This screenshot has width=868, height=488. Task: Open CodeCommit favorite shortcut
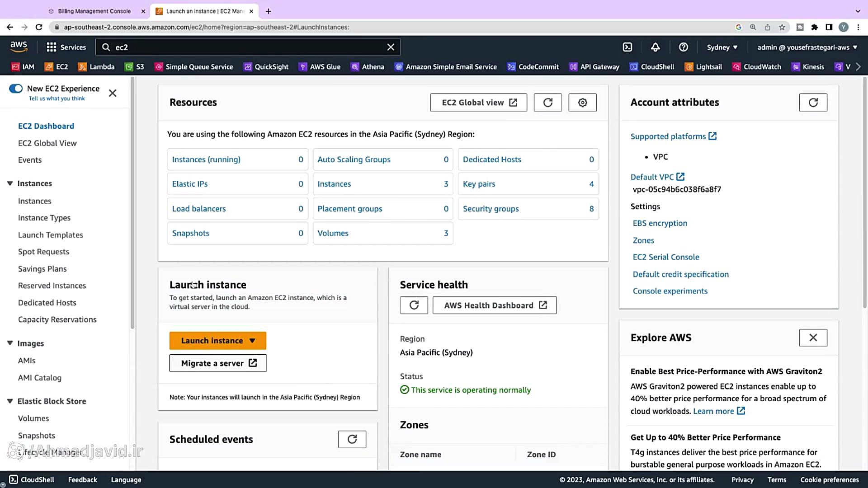point(533,67)
